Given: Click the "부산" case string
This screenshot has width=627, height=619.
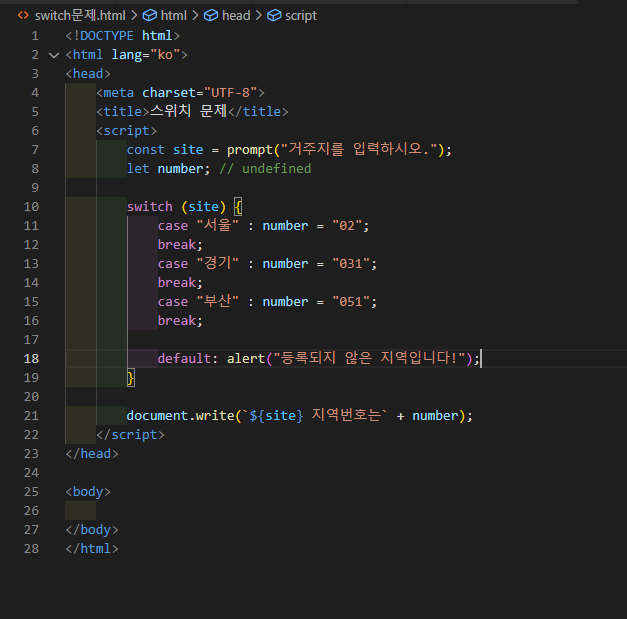Looking at the screenshot, I should point(218,301).
